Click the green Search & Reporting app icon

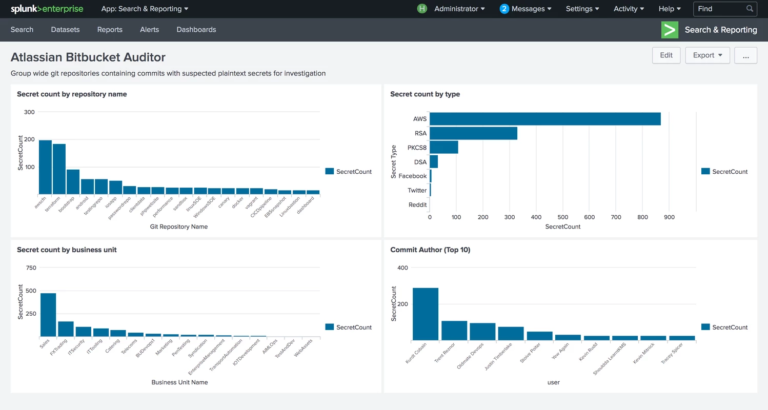pyautogui.click(x=670, y=30)
